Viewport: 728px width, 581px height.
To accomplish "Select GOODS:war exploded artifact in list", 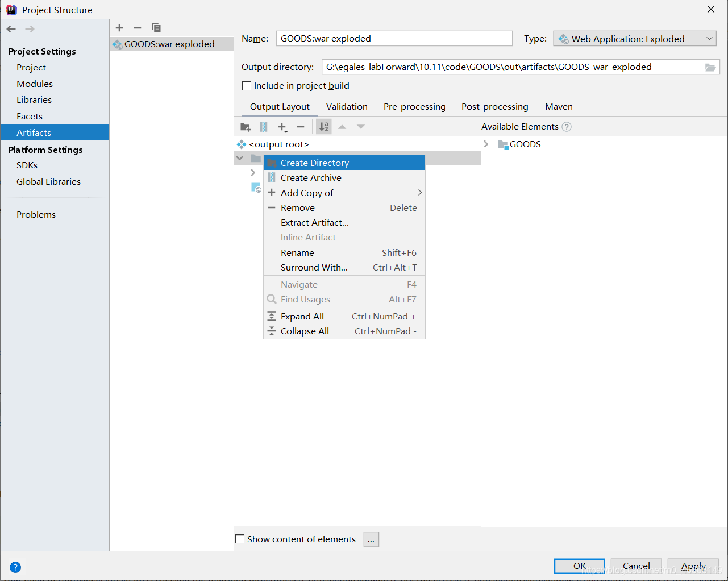I will (172, 44).
